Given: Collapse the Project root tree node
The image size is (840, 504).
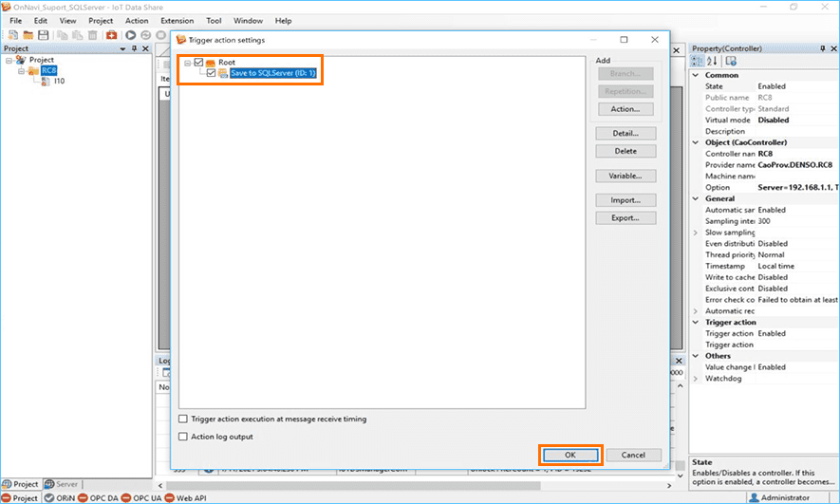Looking at the screenshot, I should pyautogui.click(x=9, y=60).
